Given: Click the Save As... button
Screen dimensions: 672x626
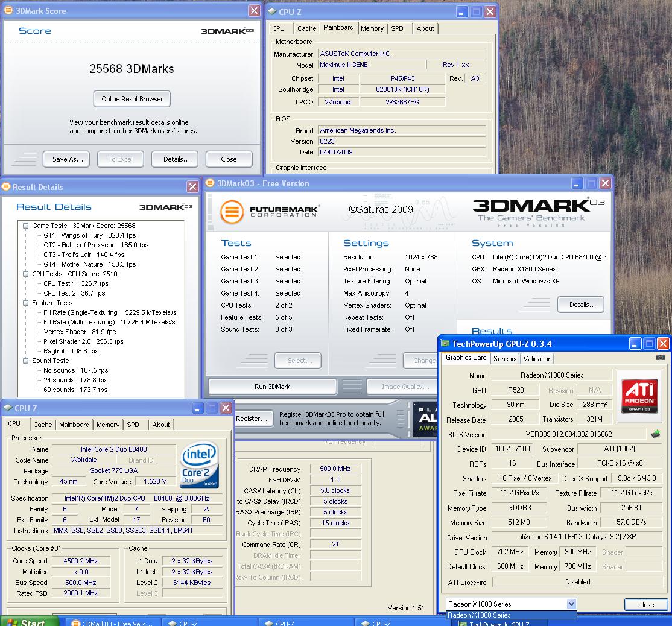Looking at the screenshot, I should 66,159.
